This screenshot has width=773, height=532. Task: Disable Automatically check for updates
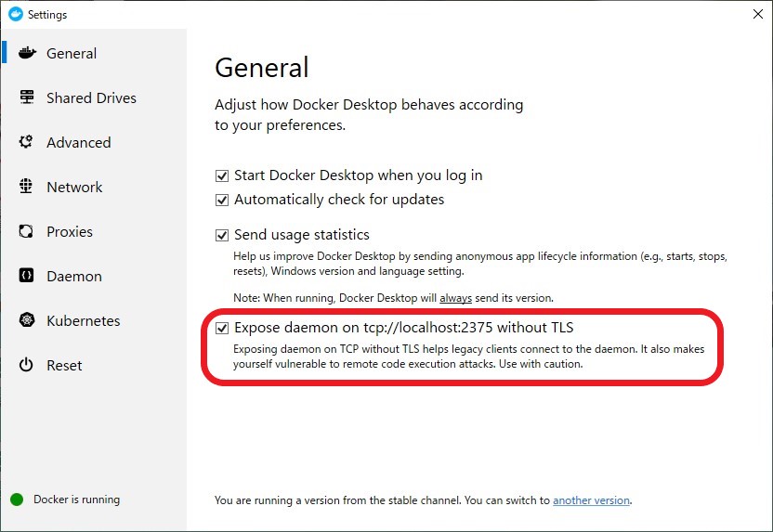click(x=222, y=200)
